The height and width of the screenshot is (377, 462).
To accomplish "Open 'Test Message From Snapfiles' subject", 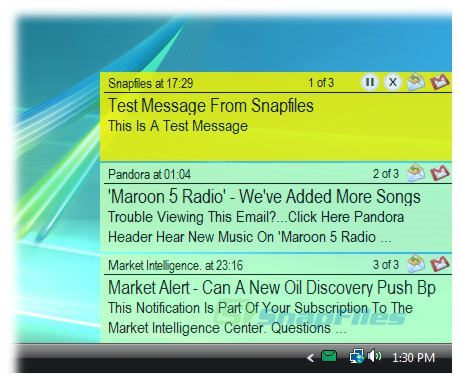I will 211,106.
